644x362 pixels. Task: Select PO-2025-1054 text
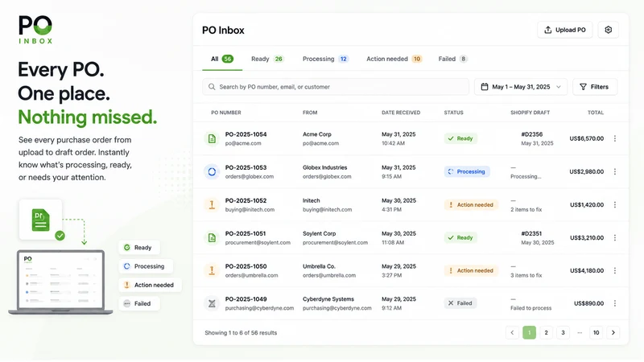coord(246,134)
